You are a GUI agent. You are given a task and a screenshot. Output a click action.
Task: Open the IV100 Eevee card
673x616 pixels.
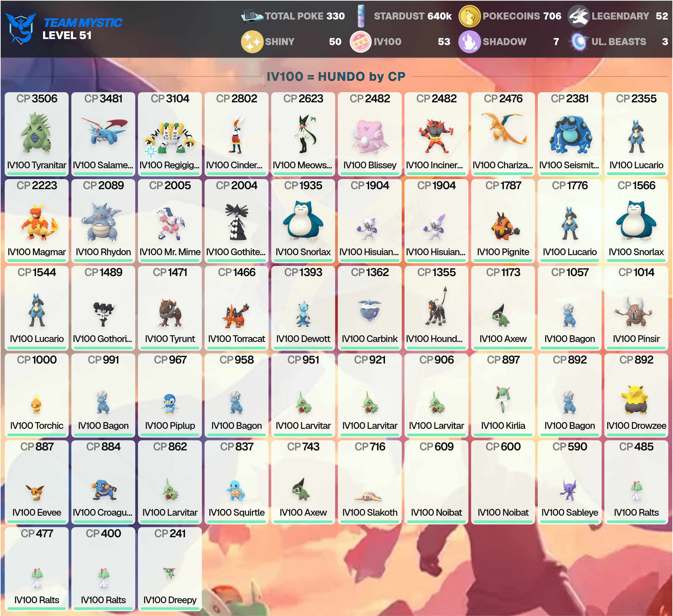pyautogui.click(x=37, y=482)
